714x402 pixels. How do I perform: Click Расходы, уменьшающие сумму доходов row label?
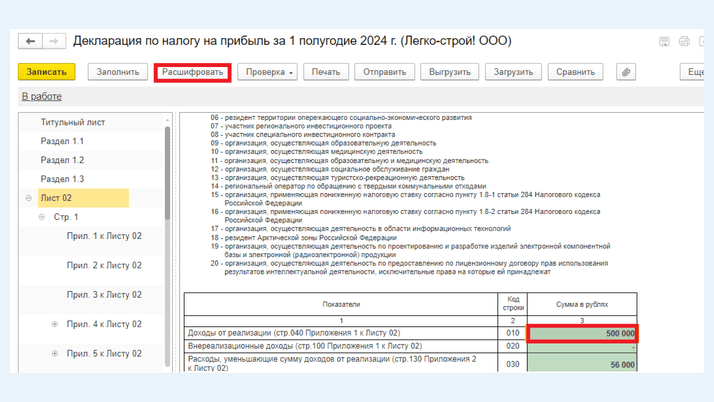[x=332, y=363]
